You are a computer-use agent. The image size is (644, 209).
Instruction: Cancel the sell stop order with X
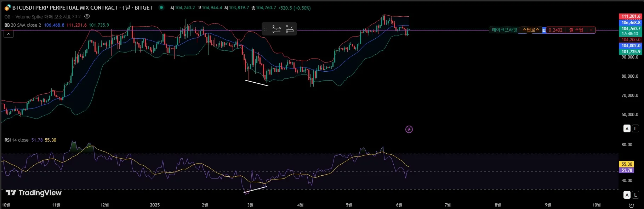coord(591,30)
